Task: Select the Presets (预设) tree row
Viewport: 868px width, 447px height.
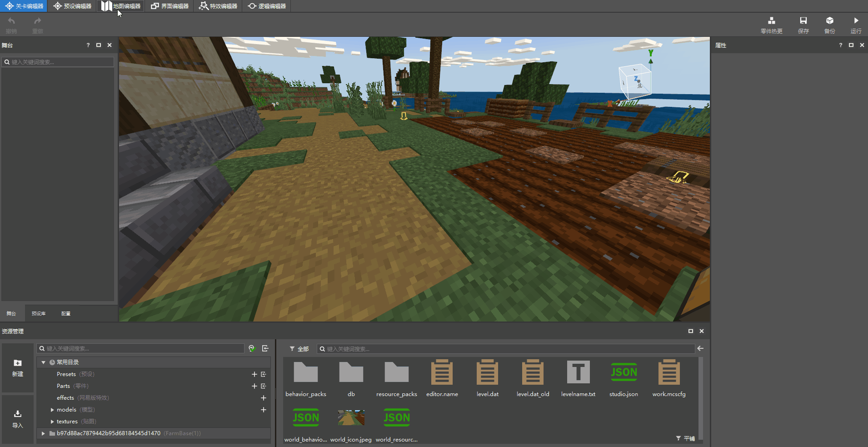Action: click(154, 374)
